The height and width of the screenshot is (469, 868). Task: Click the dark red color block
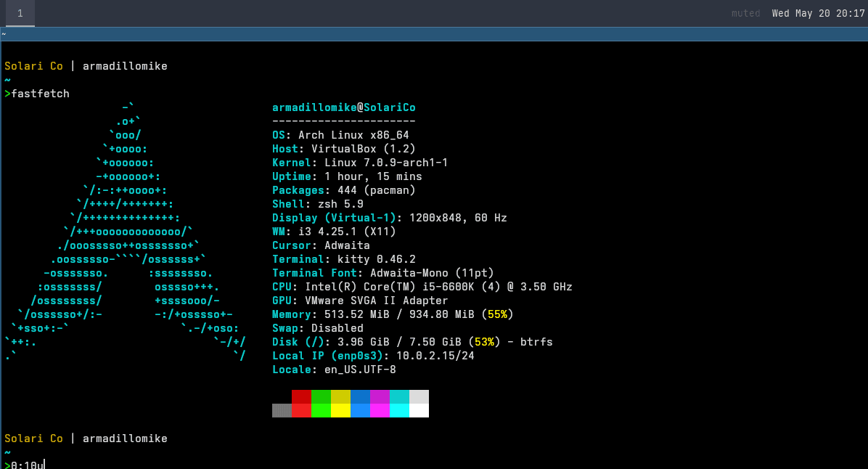click(x=301, y=396)
